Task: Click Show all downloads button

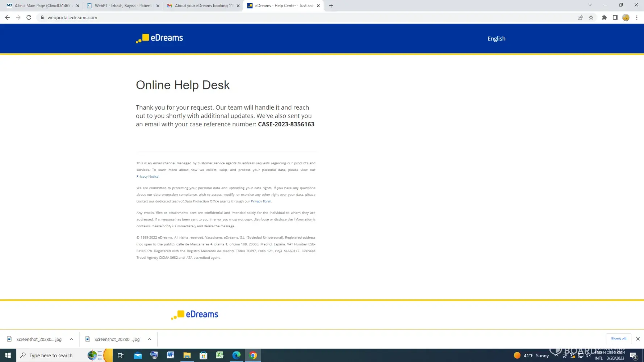Action: [x=618, y=339]
